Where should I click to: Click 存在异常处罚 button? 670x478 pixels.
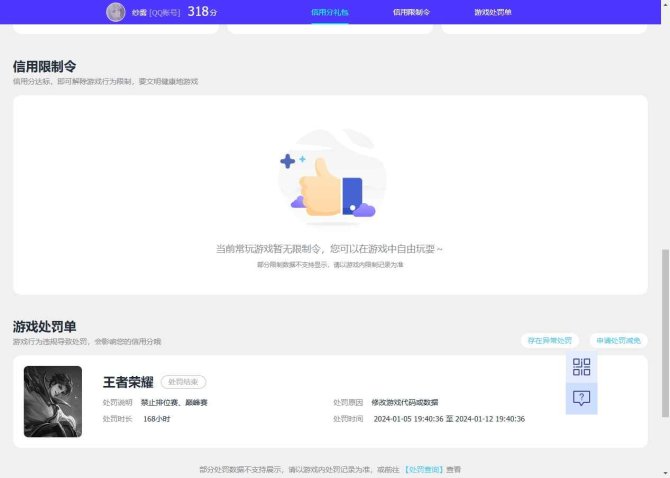point(550,340)
